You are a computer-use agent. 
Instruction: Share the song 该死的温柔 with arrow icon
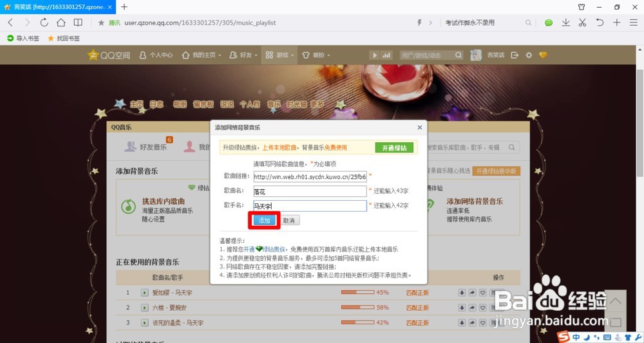(472, 322)
